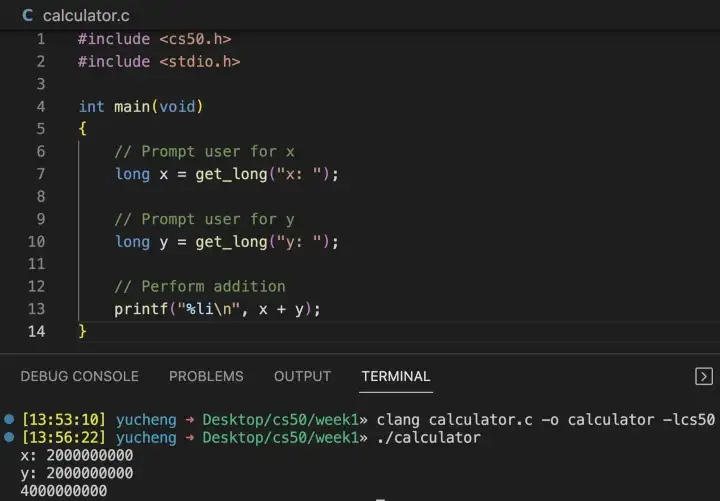
Task: Click the printf statement on line 13
Action: click(217, 309)
